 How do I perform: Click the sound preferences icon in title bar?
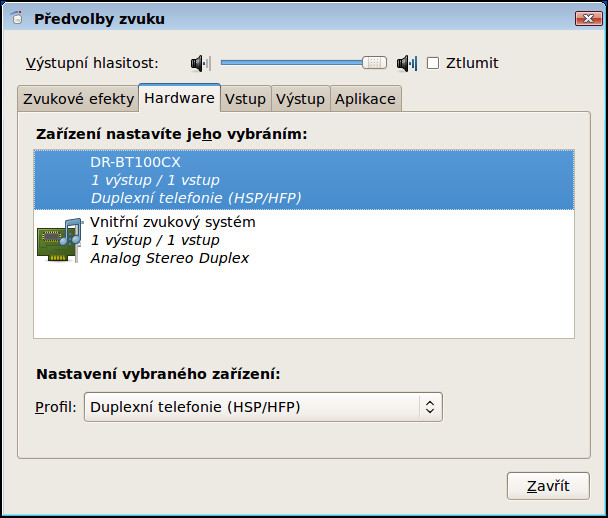[x=17, y=18]
